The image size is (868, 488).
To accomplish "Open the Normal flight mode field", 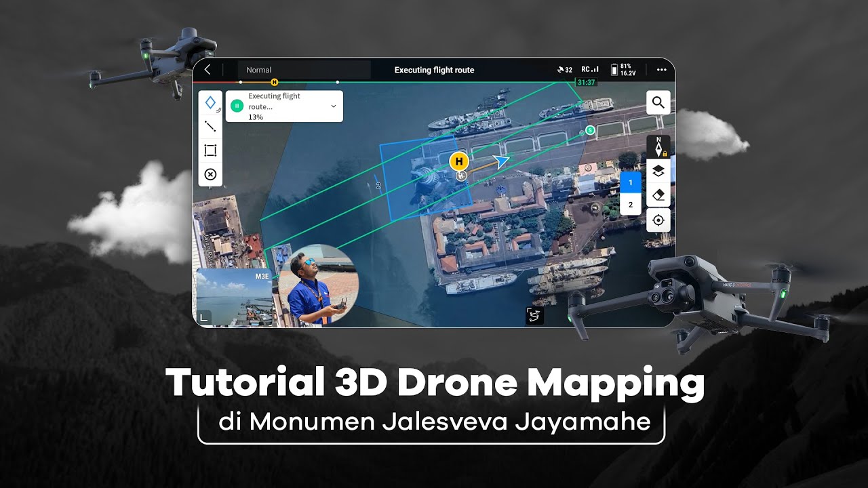I will coord(304,70).
